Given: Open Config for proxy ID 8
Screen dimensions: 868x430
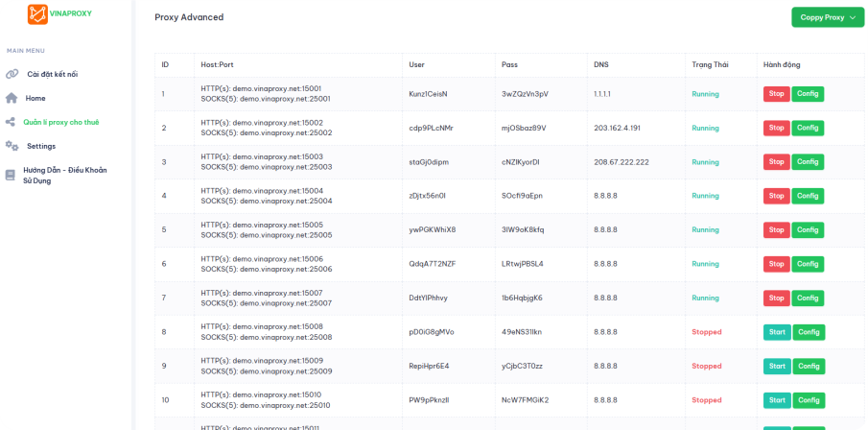Looking at the screenshot, I should 809,332.
